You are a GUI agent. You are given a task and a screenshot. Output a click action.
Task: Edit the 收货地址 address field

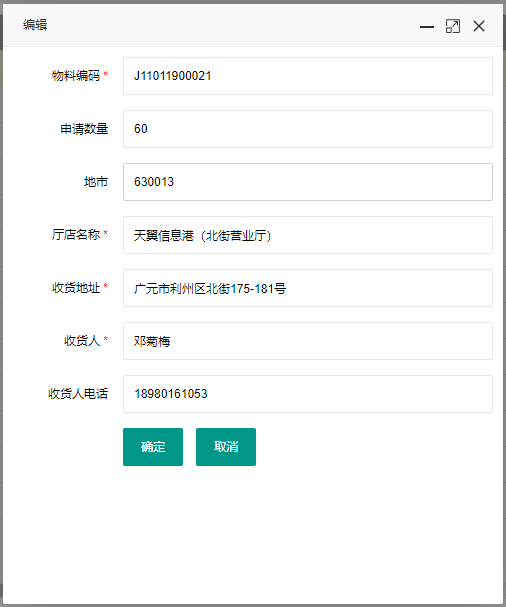[308, 288]
